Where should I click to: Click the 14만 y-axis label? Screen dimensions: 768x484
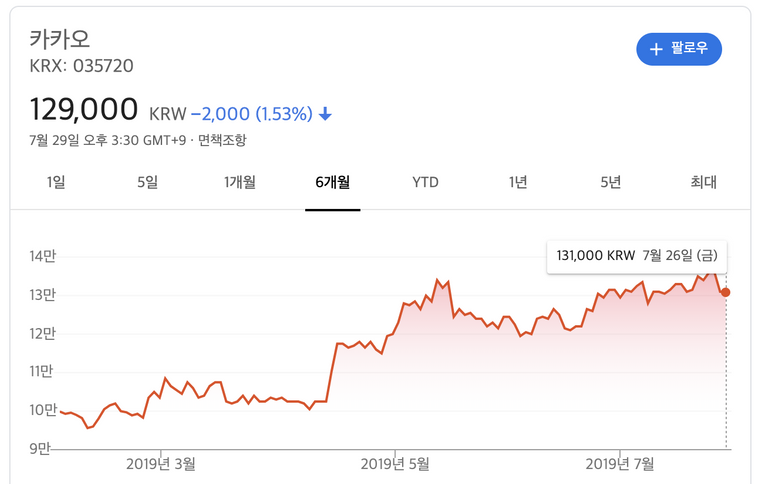click(x=42, y=257)
